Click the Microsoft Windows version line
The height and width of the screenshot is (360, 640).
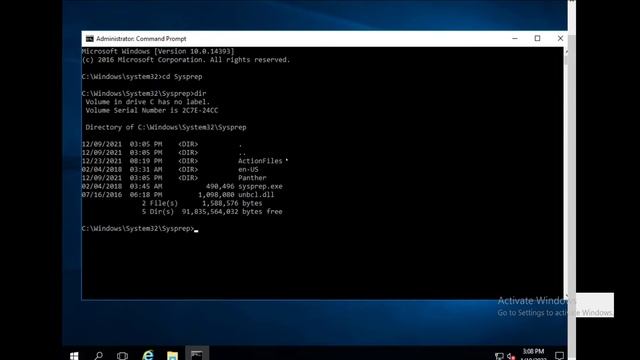tap(158, 51)
